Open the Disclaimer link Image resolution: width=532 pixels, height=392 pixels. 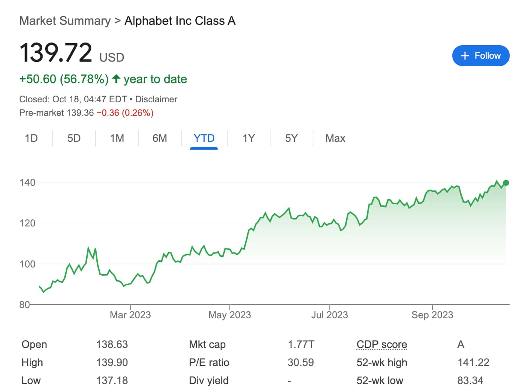(156, 99)
